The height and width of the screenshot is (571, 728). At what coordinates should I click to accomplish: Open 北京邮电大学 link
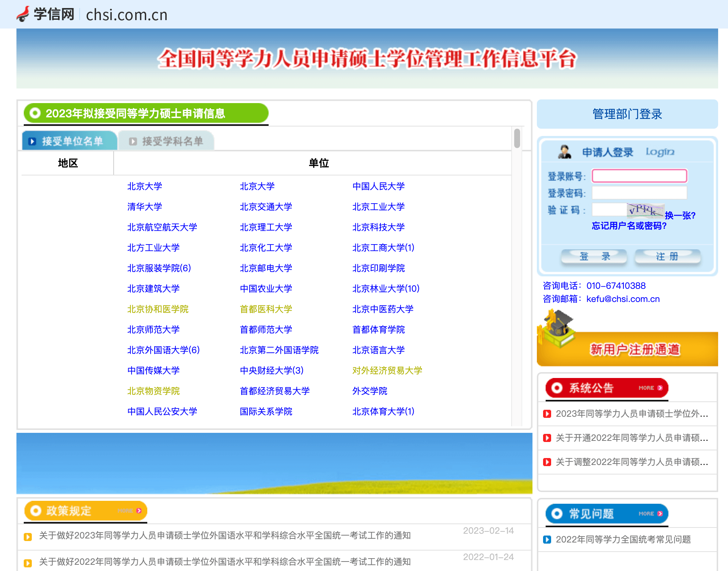[x=266, y=268]
